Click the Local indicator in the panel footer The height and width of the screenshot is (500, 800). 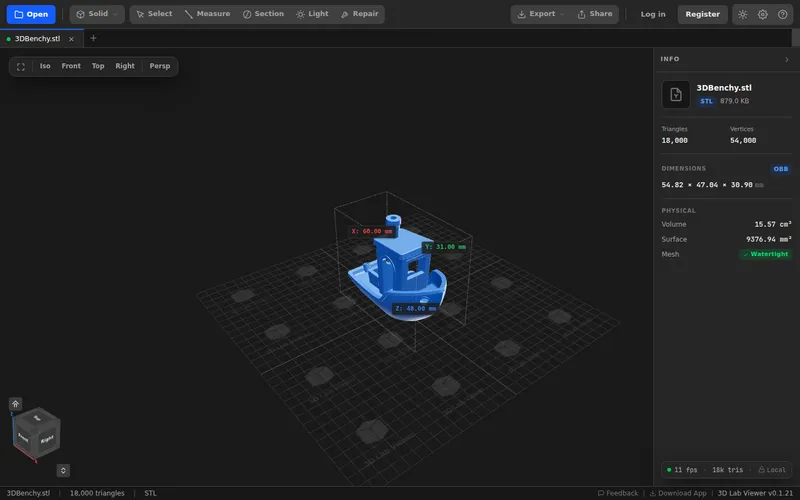point(772,470)
